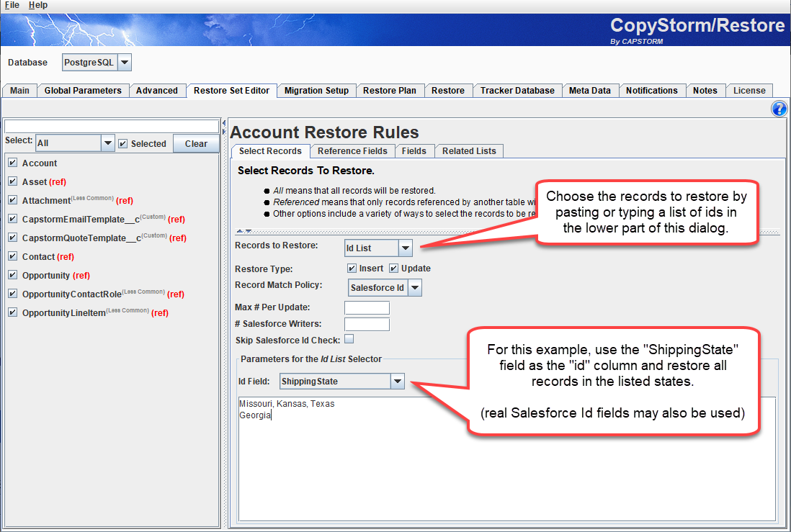Open the Help menu
Screen dimensions: 791x532
tap(38, 5)
